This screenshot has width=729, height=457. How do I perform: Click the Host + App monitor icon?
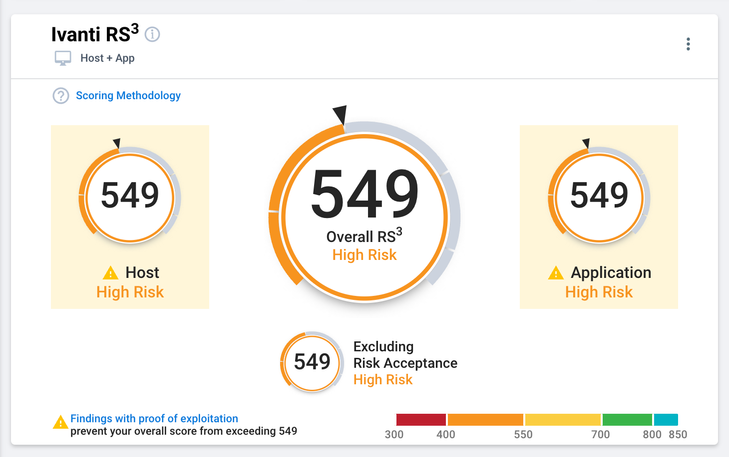pos(63,59)
